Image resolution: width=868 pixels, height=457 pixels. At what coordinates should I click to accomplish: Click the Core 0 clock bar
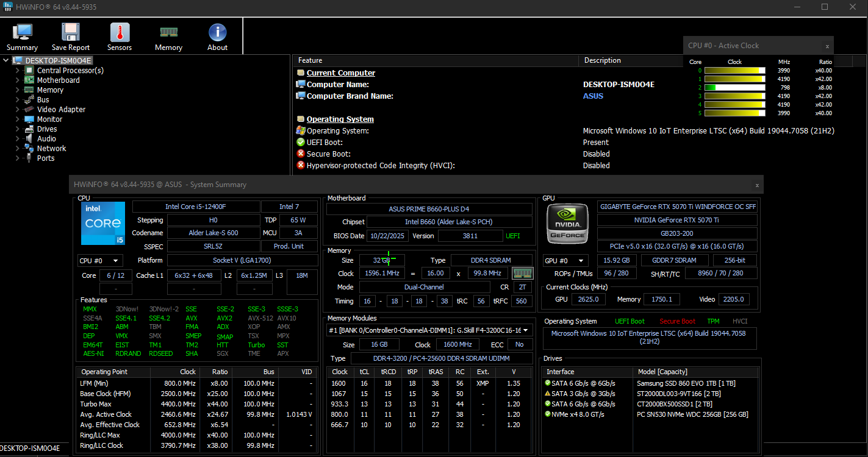click(735, 70)
